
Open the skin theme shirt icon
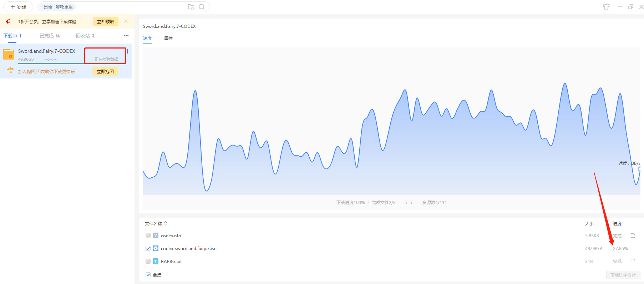click(x=606, y=7)
